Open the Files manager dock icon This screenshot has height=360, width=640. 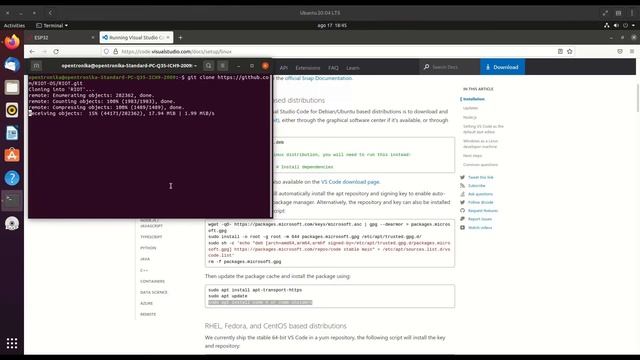click(x=12, y=87)
